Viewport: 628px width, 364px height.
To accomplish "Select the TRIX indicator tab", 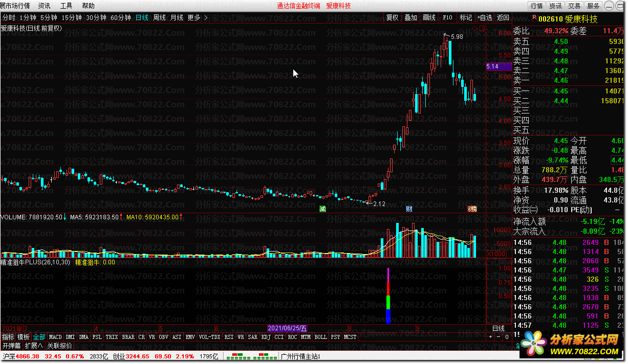I will (x=112, y=337).
